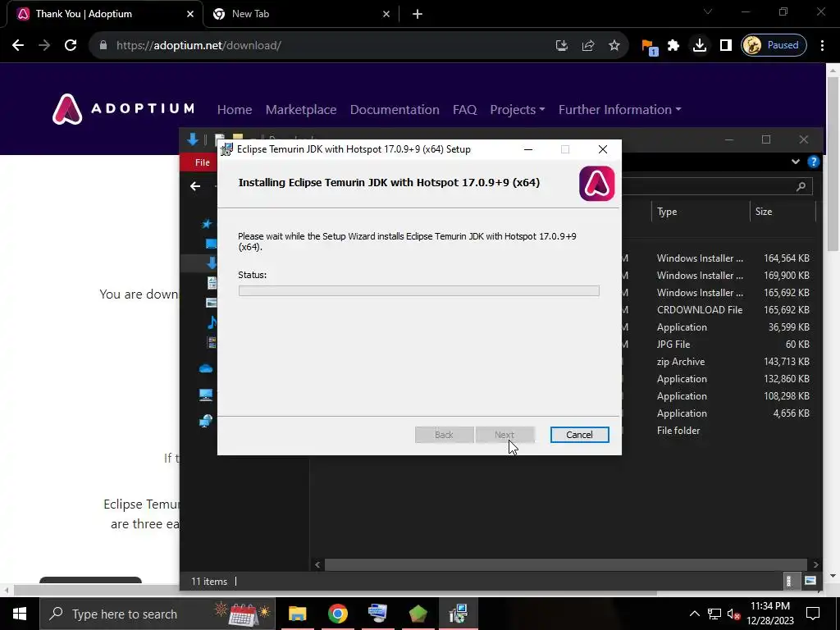Click the taskbar search box
Viewport: 840px width, 630px height.
tap(157, 614)
